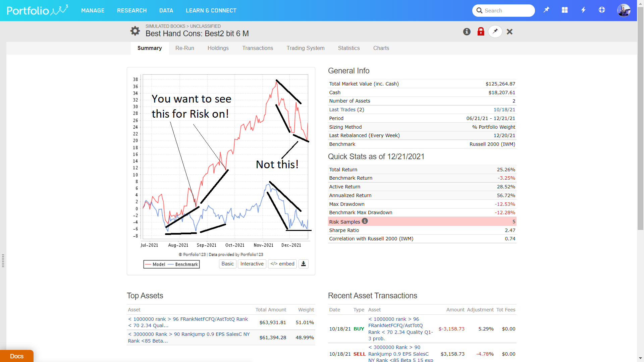Open the Last Trades link
This screenshot has width=644, height=362.
coord(342,110)
